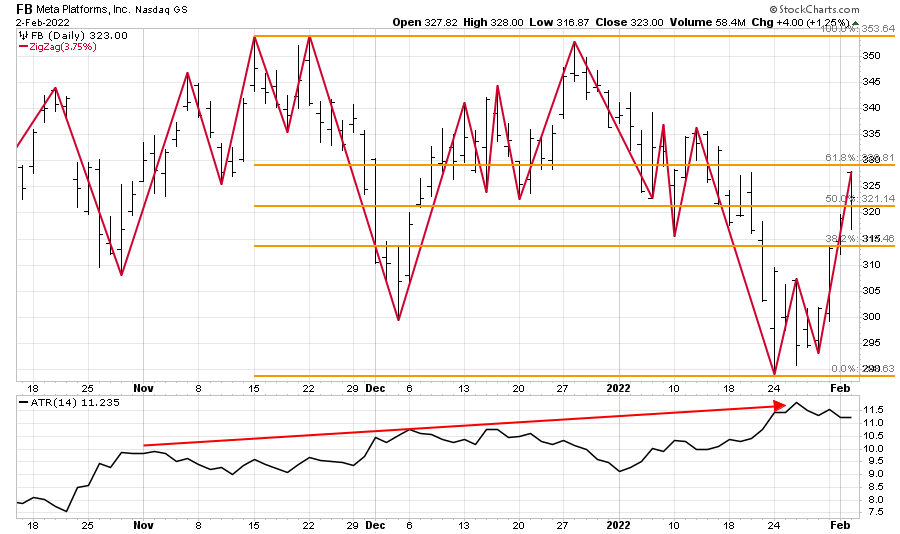Image resolution: width=900 pixels, height=534 pixels.
Task: Click the 345 price axis label
Action: [872, 82]
